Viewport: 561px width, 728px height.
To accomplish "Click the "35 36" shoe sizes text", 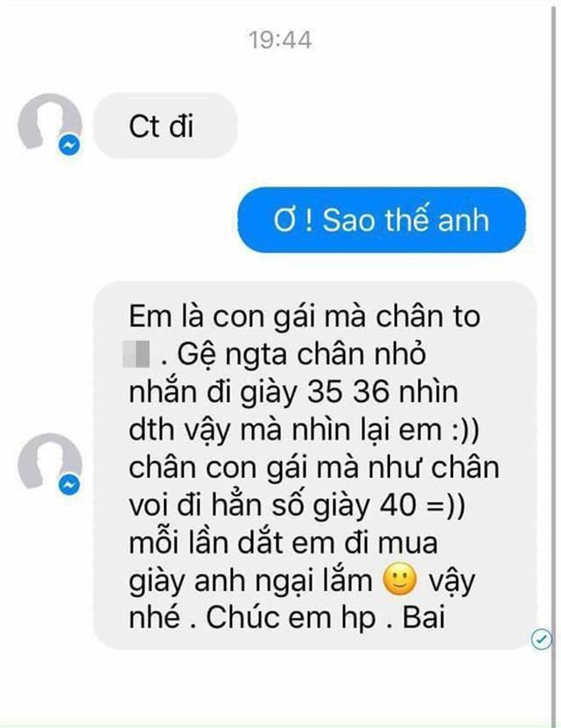I will [x=349, y=392].
